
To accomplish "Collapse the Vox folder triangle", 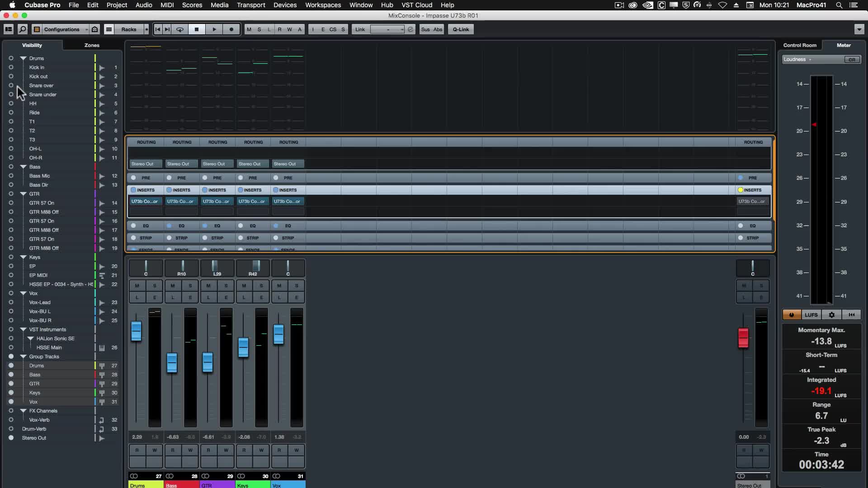I will pos(23,293).
